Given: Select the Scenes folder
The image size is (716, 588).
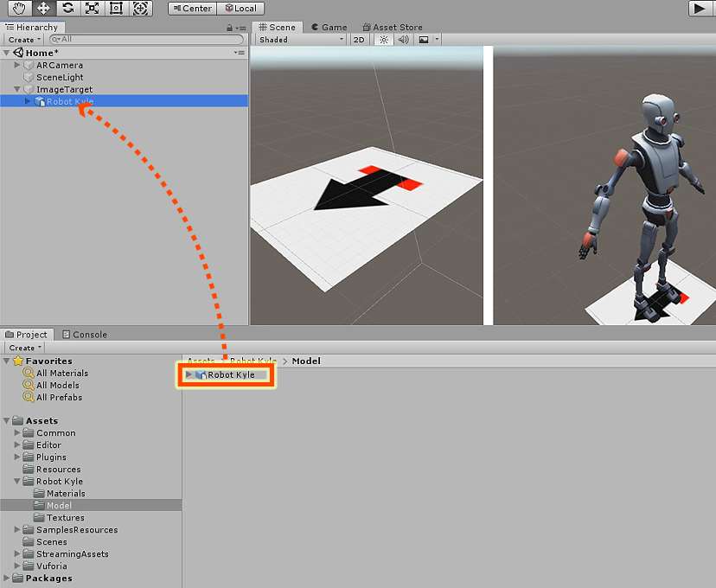Looking at the screenshot, I should (x=52, y=542).
